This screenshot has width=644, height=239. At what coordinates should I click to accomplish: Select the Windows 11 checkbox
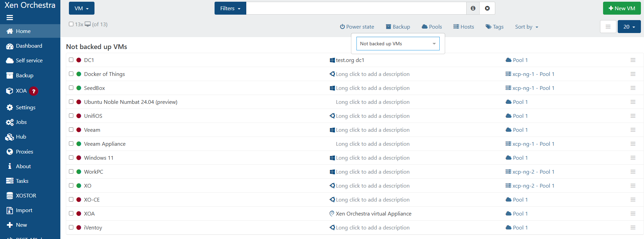(71, 157)
